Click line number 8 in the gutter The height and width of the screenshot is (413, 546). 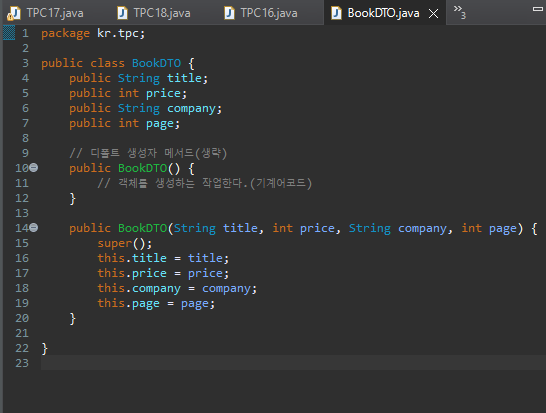25,138
